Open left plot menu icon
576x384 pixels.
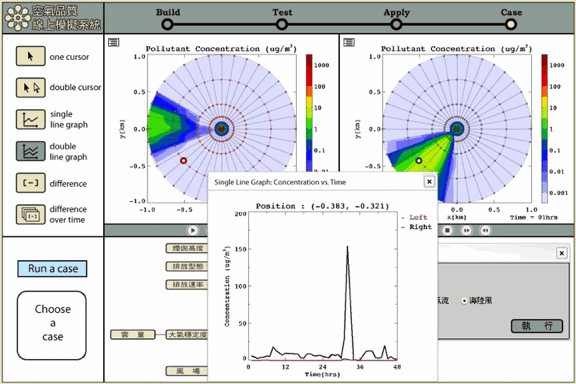coord(114,43)
